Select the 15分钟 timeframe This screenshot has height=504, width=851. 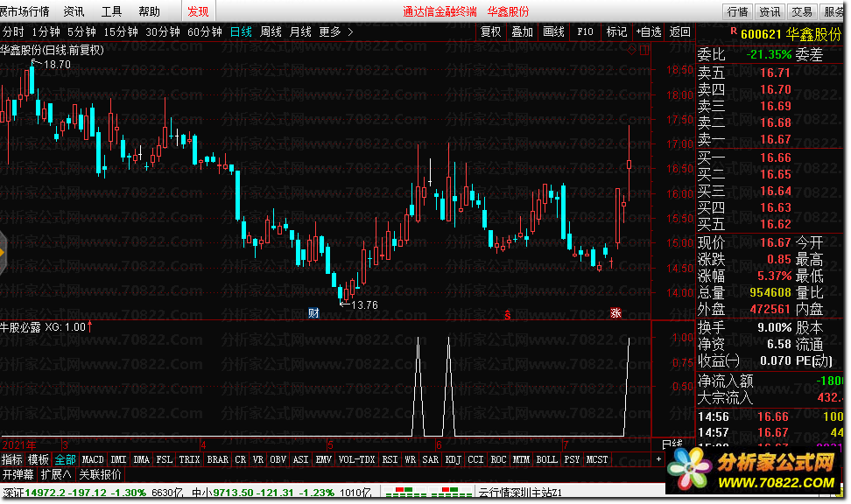tap(121, 32)
